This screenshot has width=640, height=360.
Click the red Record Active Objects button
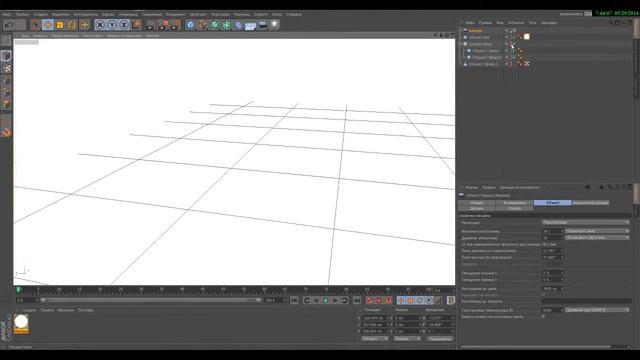[369, 300]
